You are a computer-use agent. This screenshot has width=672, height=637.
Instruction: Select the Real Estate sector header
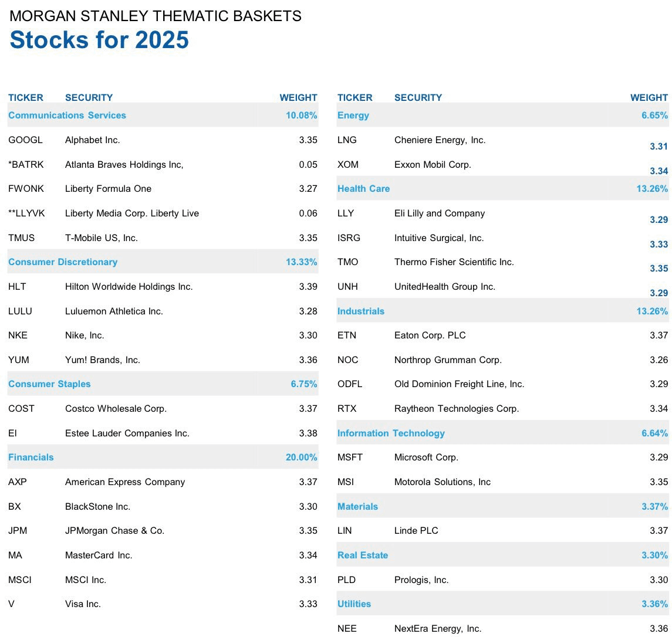pos(363,555)
